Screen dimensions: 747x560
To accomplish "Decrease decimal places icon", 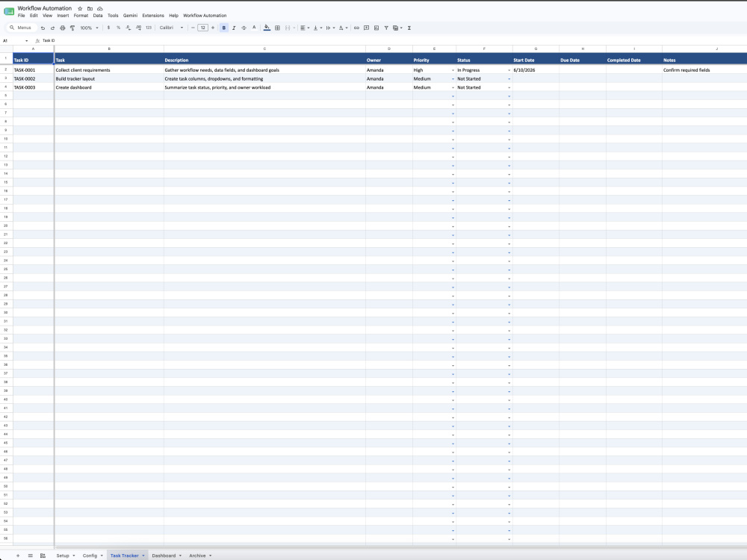I will point(128,28).
